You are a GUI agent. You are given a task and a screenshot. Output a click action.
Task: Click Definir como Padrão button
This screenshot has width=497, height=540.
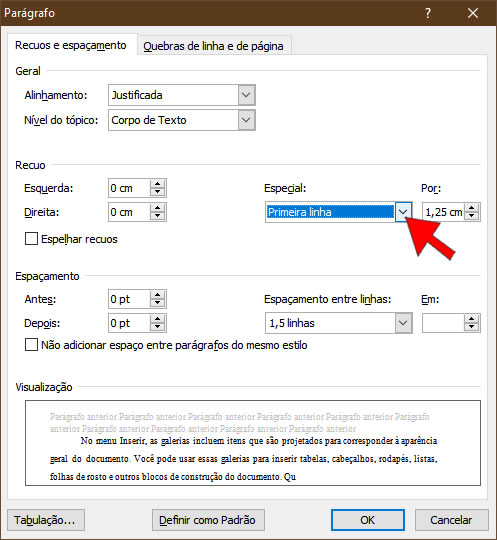point(208,520)
